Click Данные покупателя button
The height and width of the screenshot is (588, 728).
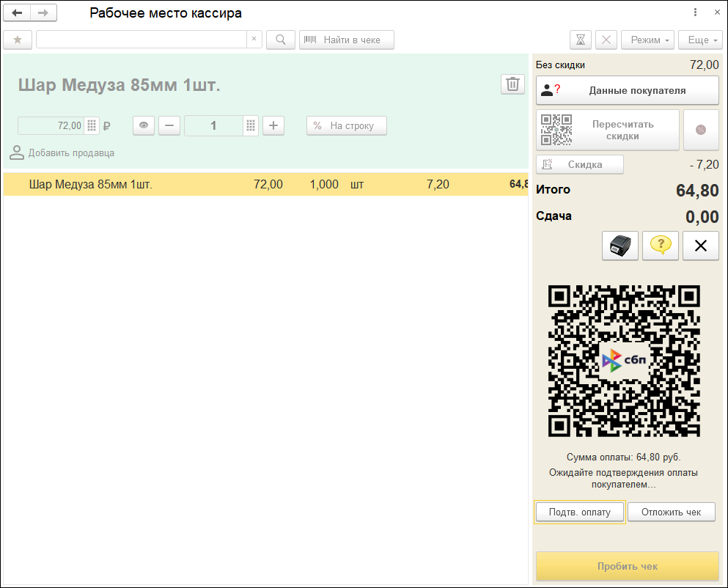coord(628,91)
